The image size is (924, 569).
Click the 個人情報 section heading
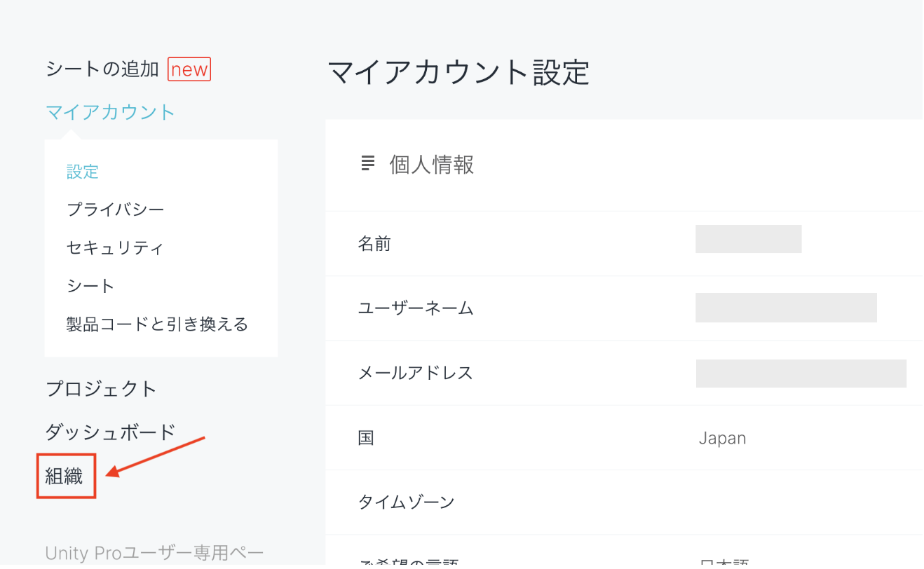(x=432, y=165)
